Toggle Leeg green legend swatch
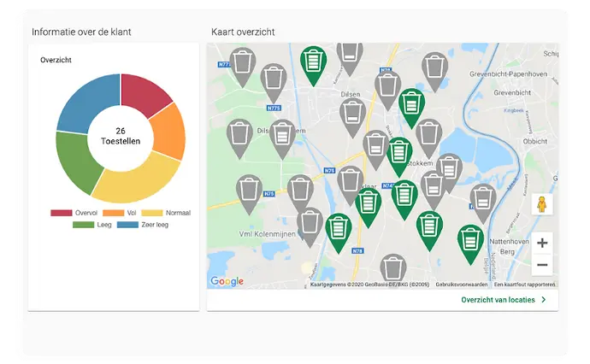 point(83,225)
